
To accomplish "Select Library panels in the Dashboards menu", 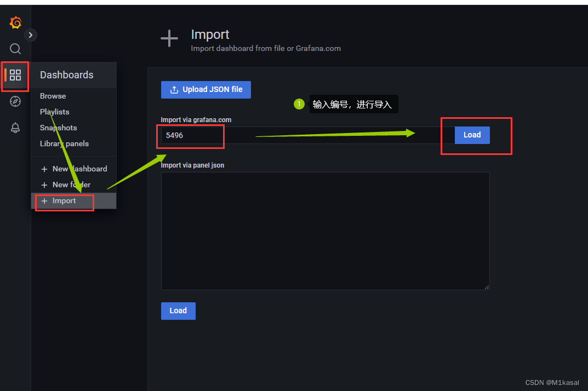I will 65,143.
